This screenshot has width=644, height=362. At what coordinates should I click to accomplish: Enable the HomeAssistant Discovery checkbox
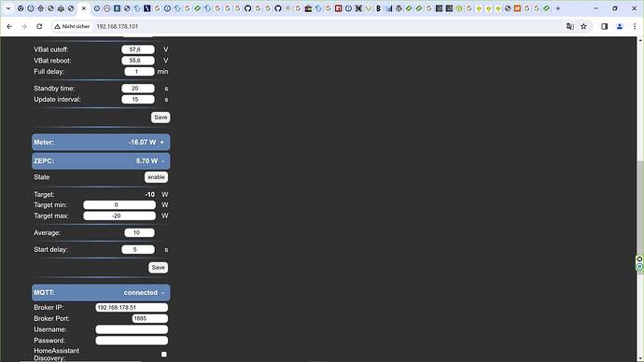(164, 355)
